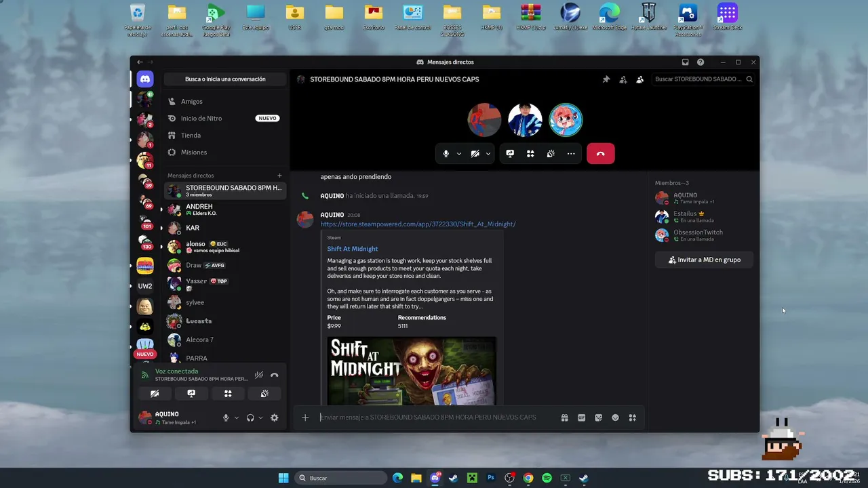
Task: Open OBS Studio from the taskbar
Action: [x=509, y=478]
